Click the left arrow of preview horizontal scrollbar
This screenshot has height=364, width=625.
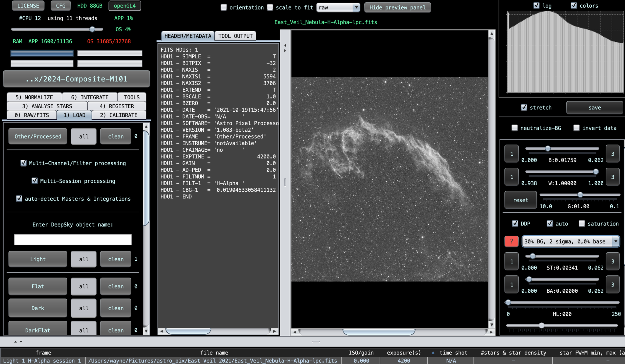(x=295, y=332)
